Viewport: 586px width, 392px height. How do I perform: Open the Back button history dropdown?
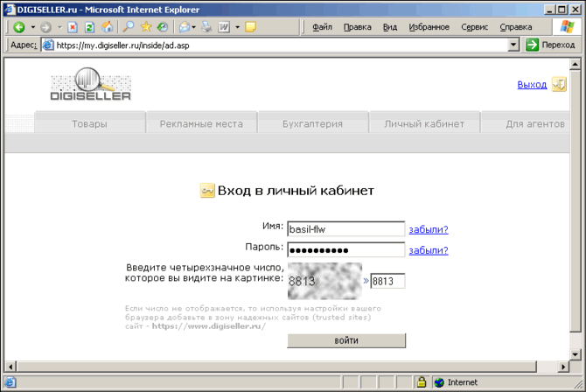[x=33, y=27]
